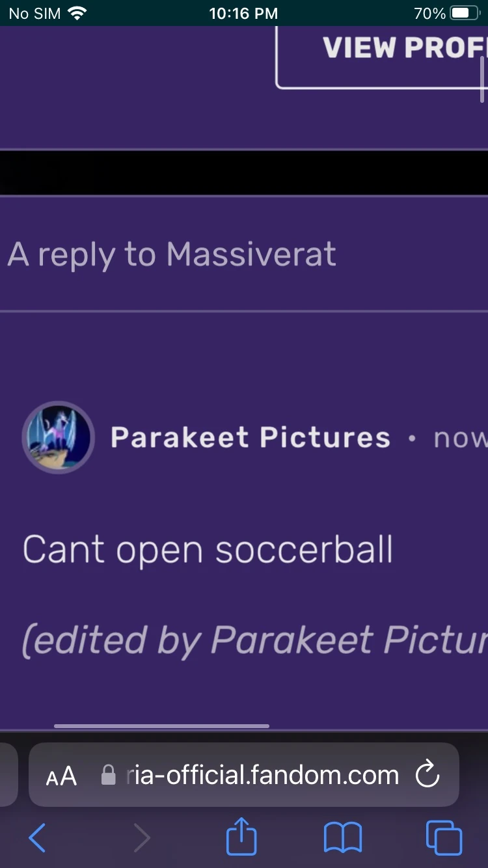Tap the battery icon in status bar
The image size is (488, 868).
click(465, 13)
